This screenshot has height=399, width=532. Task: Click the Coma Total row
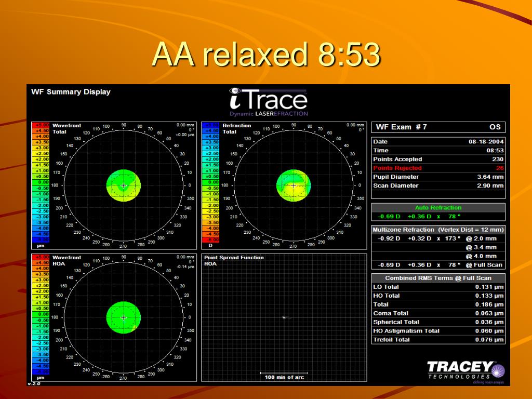438,313
